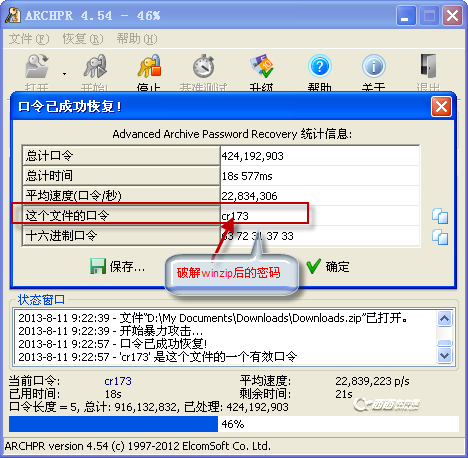Screen dimensions: 468x458
Task: Copy the hexadecimal password icon
Action: pos(440,237)
